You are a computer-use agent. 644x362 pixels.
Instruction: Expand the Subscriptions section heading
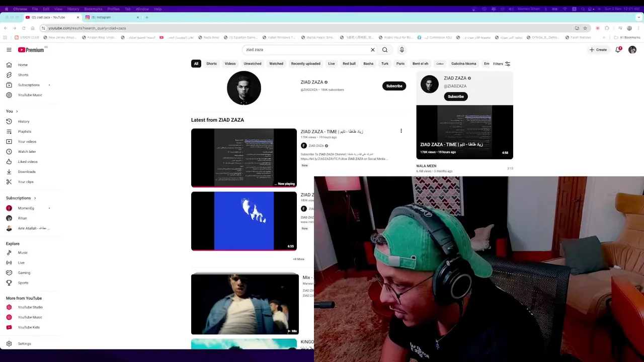tap(21, 198)
